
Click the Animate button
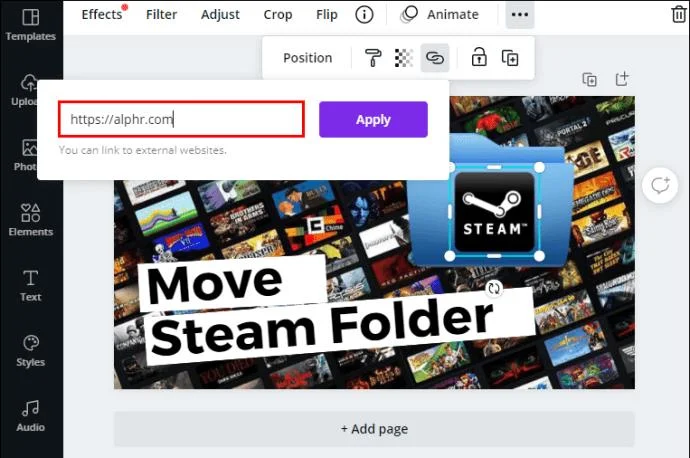pos(440,15)
